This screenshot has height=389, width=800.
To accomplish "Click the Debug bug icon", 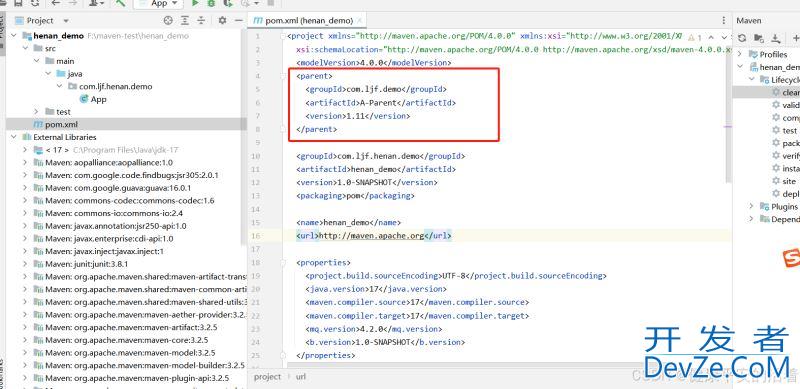I will (x=211, y=3).
